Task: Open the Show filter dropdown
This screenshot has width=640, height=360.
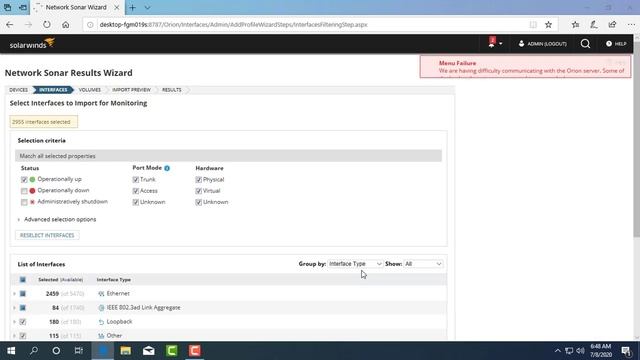Action: point(423,264)
